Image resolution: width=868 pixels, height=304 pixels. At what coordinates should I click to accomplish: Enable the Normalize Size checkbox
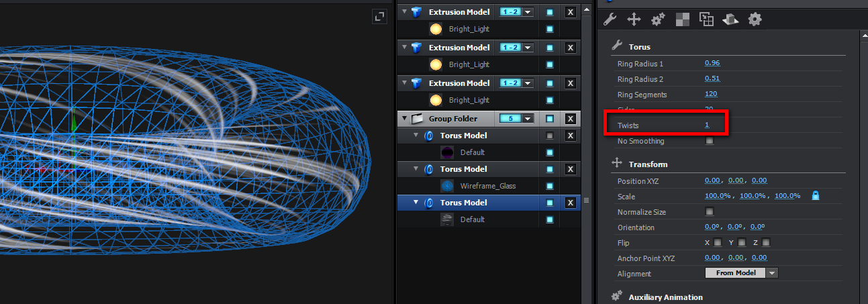tap(710, 211)
